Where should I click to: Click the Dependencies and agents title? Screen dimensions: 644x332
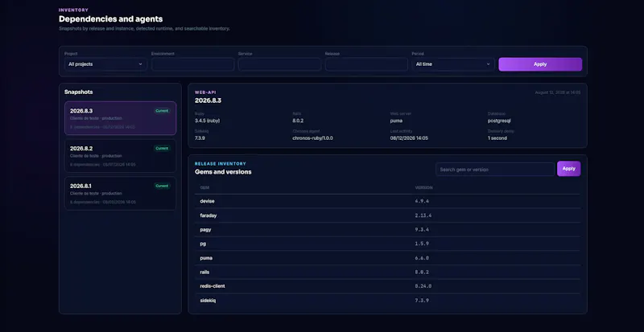click(110, 18)
